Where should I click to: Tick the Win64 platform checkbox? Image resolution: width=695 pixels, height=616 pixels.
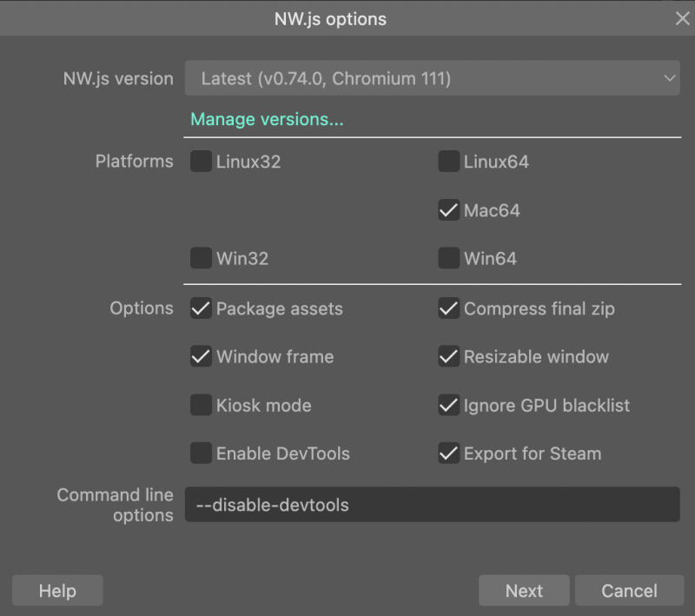point(448,258)
